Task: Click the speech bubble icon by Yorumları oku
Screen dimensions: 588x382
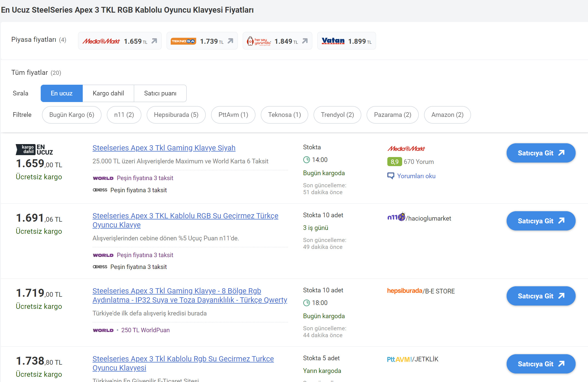Action: 391,176
